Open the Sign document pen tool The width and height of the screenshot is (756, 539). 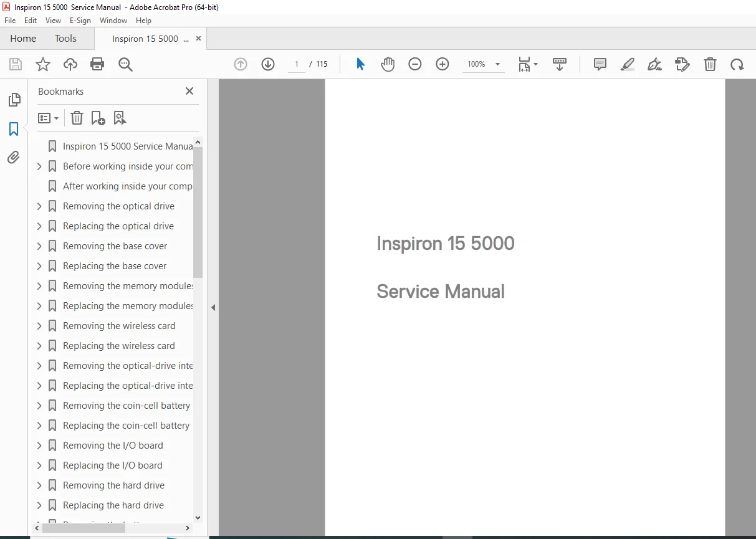click(654, 64)
